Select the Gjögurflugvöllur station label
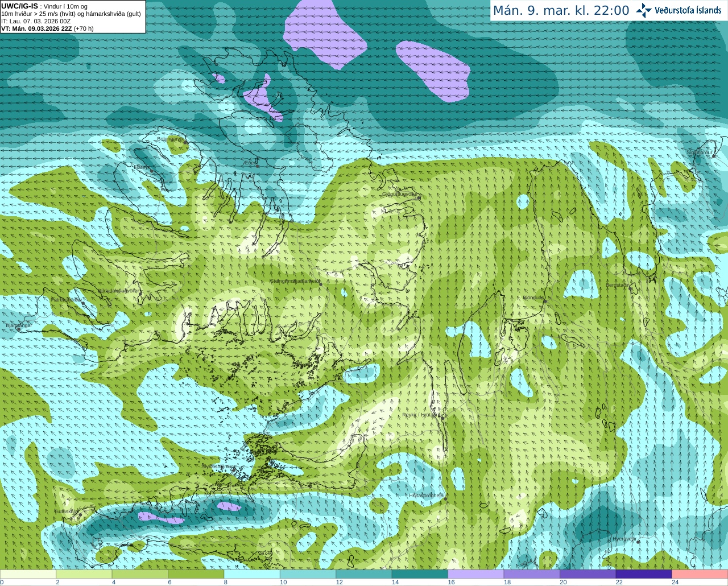This screenshot has width=728, height=586. (x=400, y=194)
